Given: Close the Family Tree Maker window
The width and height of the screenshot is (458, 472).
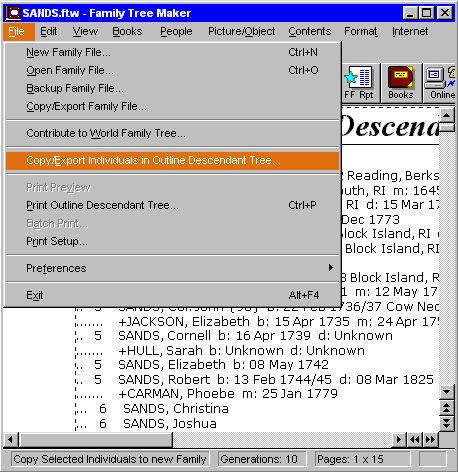Looking at the screenshot, I should point(445,13).
